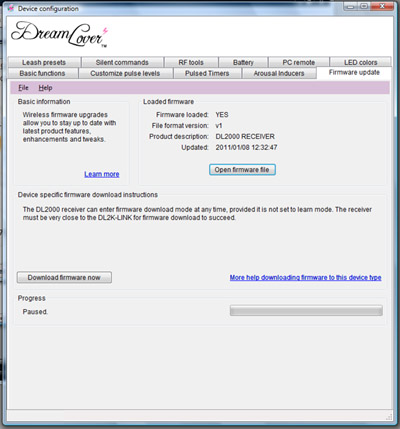Image resolution: width=400 pixels, height=429 pixels.
Task: Open the Customize pulse levels tab
Action: (125, 73)
